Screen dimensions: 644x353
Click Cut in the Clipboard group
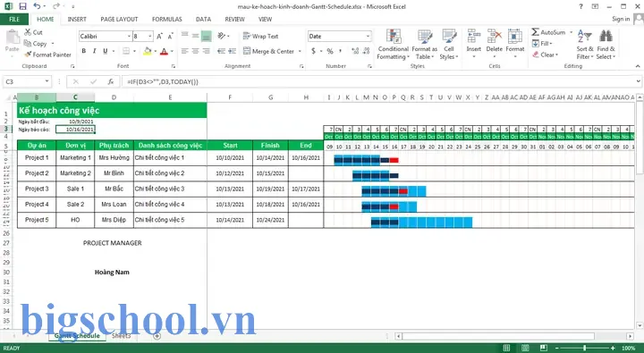pos(33,32)
